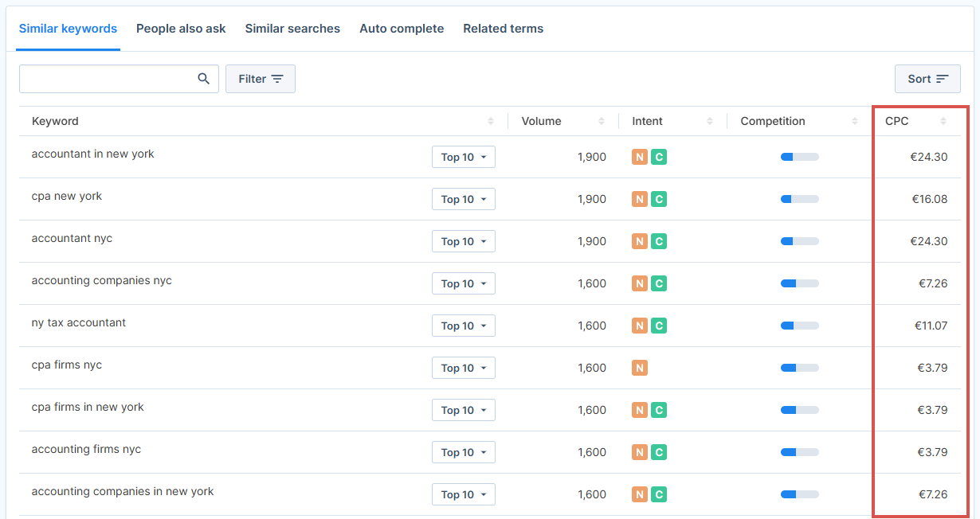The width and height of the screenshot is (980, 519).
Task: Click the CPC column sort arrows
Action: (x=943, y=121)
